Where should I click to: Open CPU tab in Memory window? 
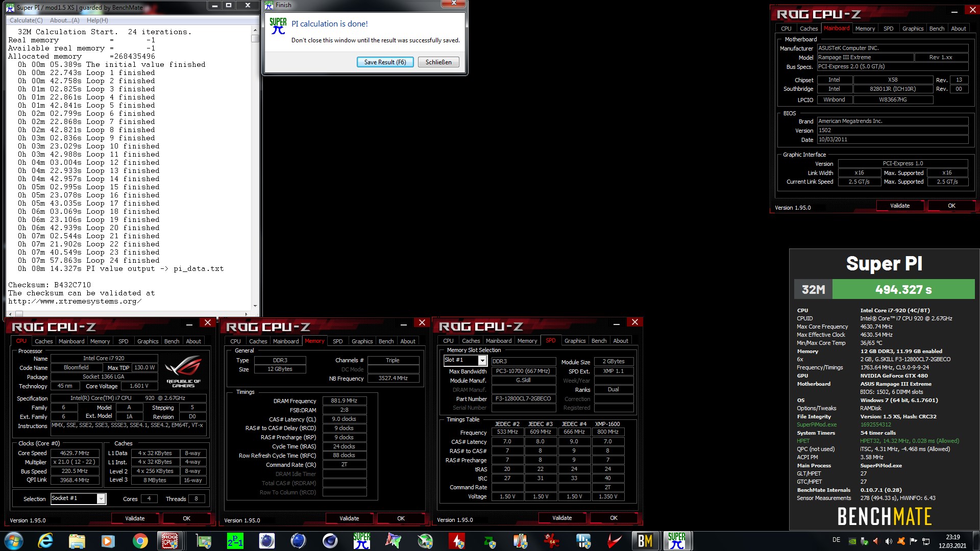point(235,341)
